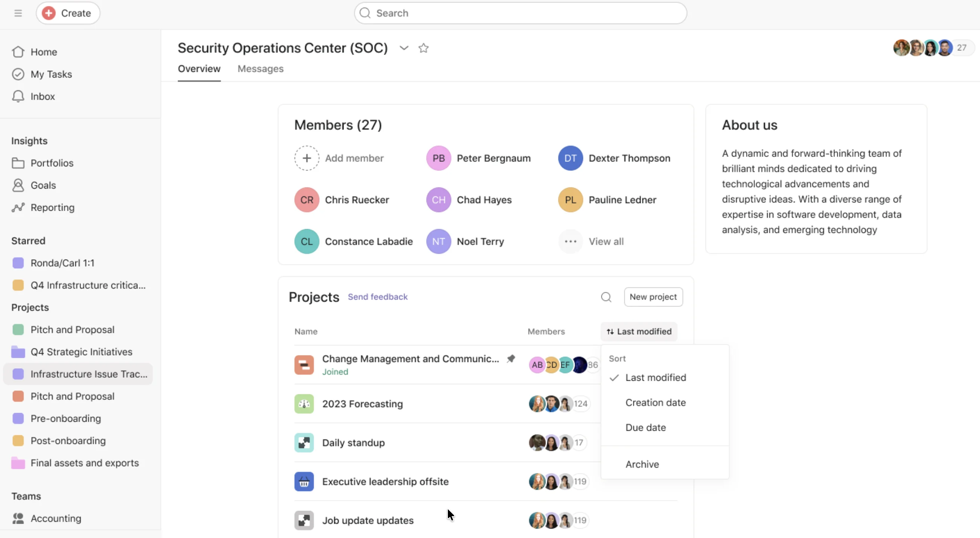Viewport: 980px width, 538px height.
Task: Click the Ronda/Carl 1:1 color swatch
Action: coord(18,263)
